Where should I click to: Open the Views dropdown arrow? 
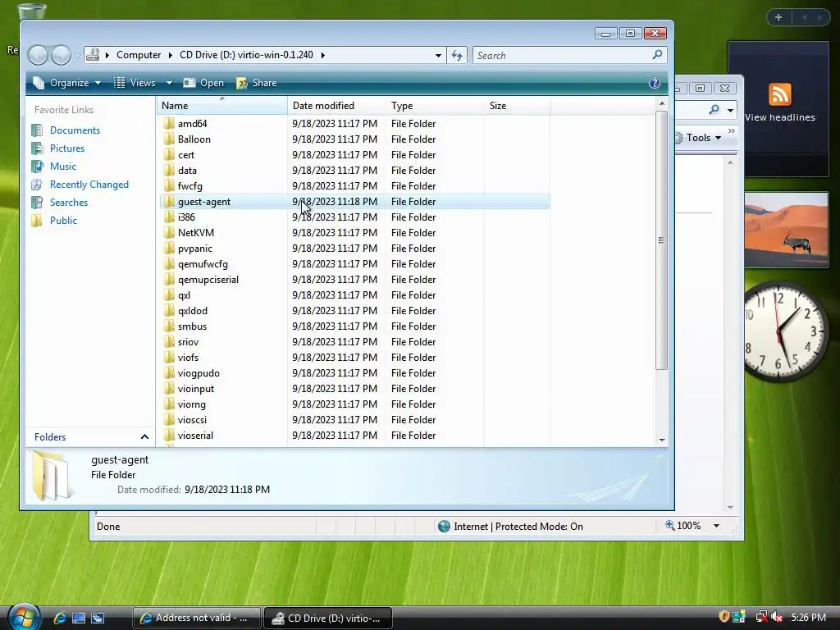(x=169, y=83)
